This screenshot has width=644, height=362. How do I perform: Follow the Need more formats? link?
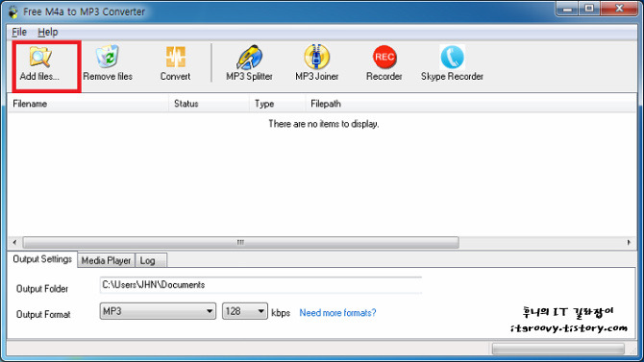click(337, 313)
